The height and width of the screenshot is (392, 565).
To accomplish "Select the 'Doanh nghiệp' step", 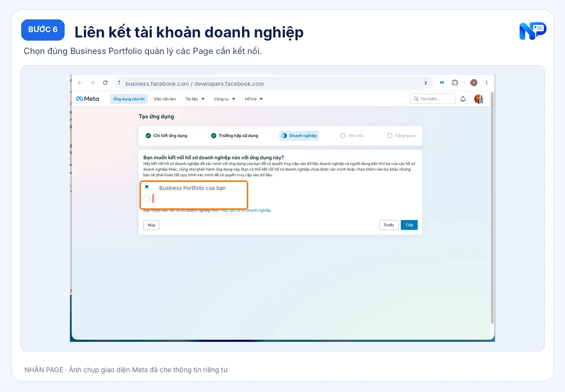I will tap(299, 136).
